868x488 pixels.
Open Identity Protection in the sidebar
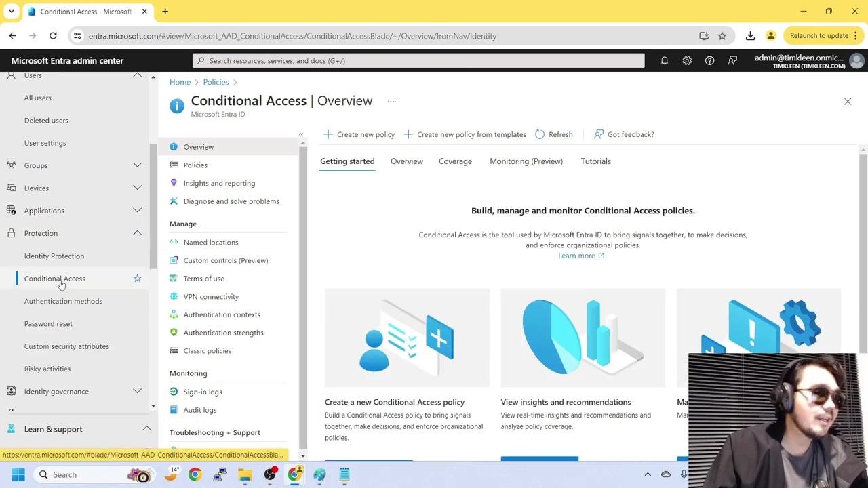(54, 256)
